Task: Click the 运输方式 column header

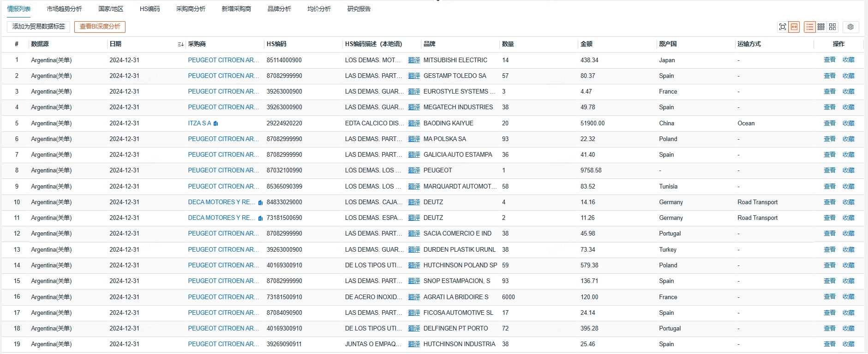Action: pos(749,44)
